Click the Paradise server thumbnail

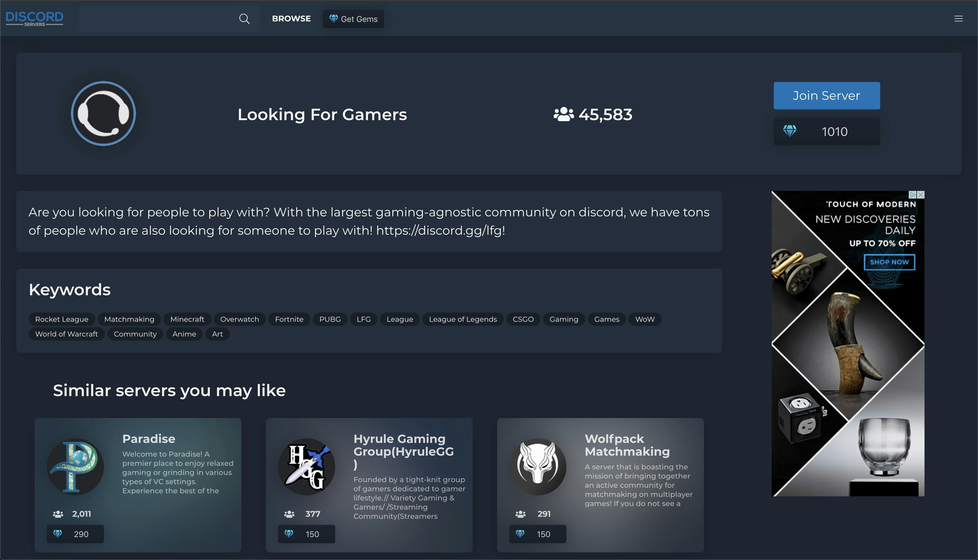tap(75, 466)
